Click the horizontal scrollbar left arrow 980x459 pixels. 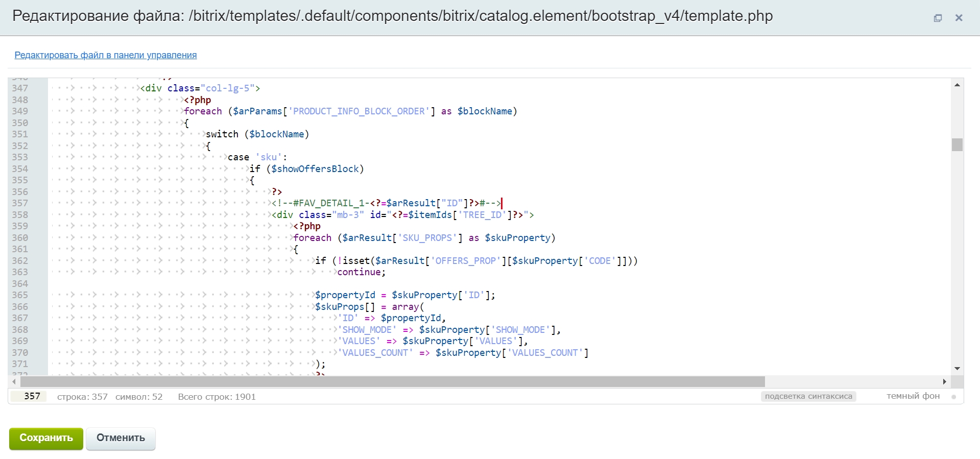click(x=14, y=381)
